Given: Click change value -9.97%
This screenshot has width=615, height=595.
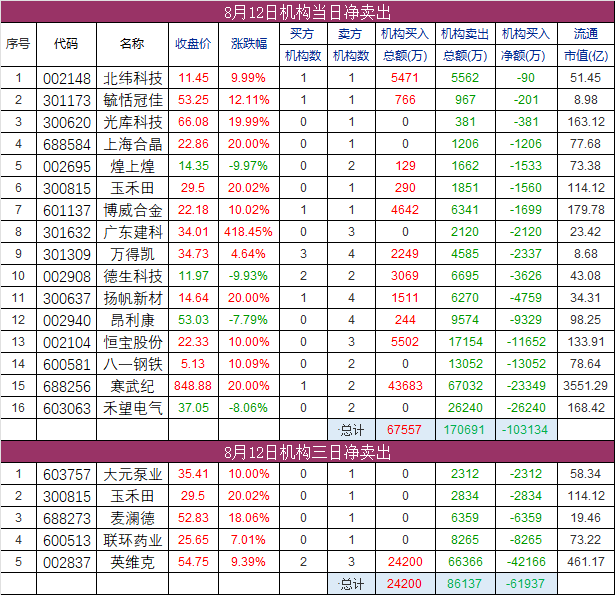Looking at the screenshot, I should (248, 166).
